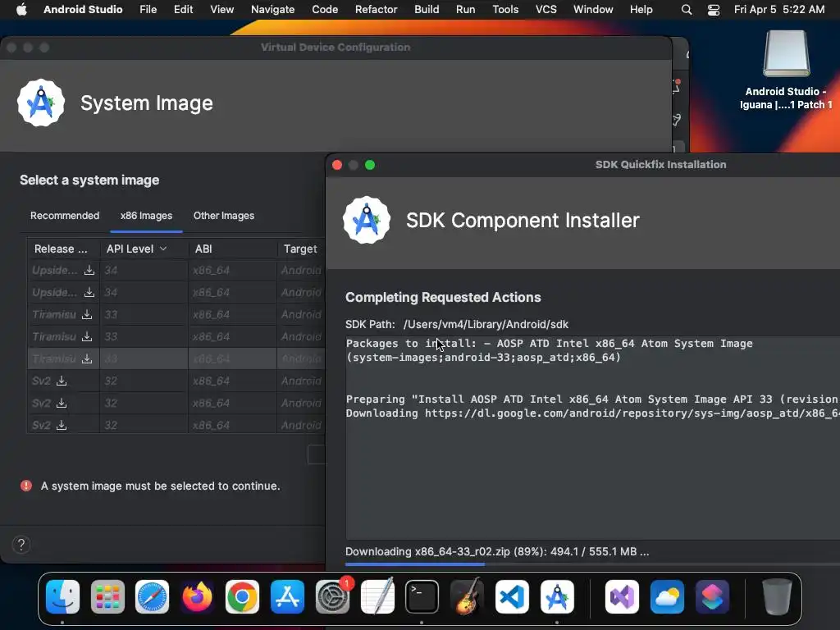Click the Target column header
This screenshot has width=840, height=630.
click(300, 249)
